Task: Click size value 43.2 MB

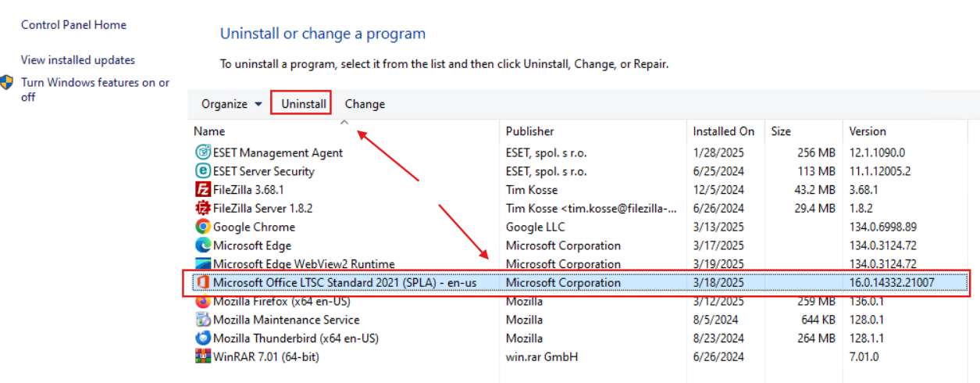Action: tap(814, 190)
